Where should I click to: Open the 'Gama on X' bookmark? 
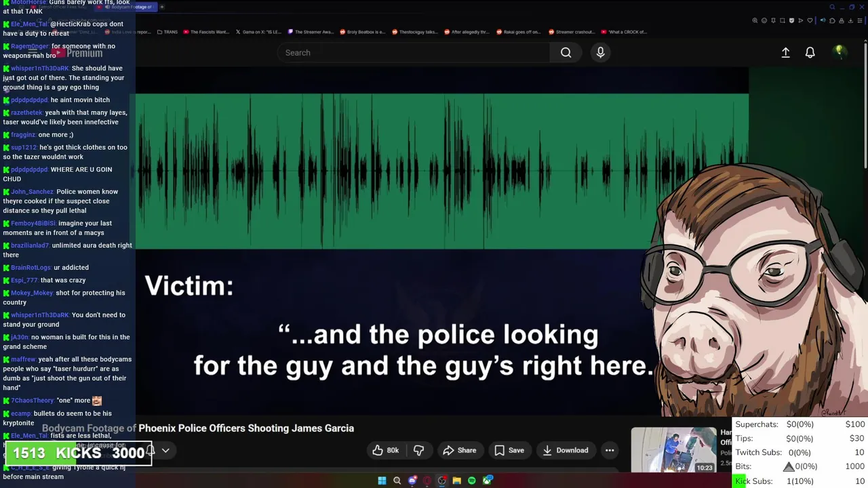point(258,32)
